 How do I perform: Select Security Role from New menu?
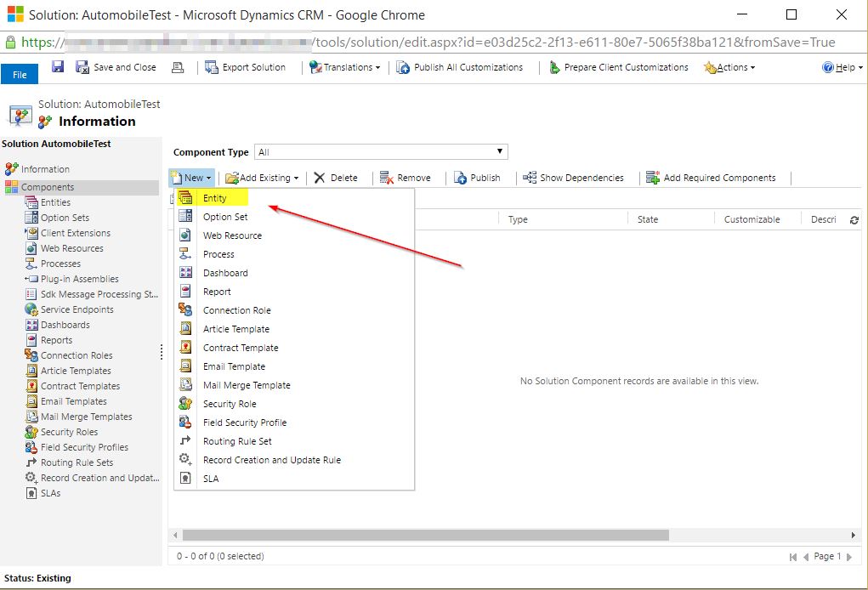point(230,404)
